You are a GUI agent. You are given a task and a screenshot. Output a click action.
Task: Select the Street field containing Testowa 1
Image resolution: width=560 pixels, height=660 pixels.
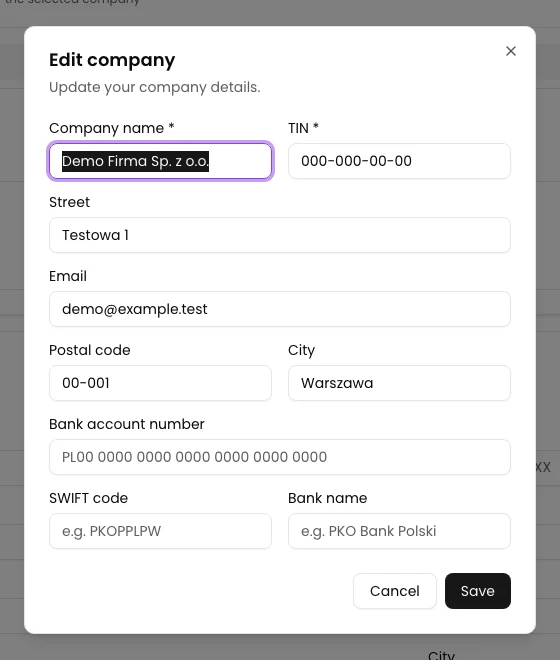280,235
